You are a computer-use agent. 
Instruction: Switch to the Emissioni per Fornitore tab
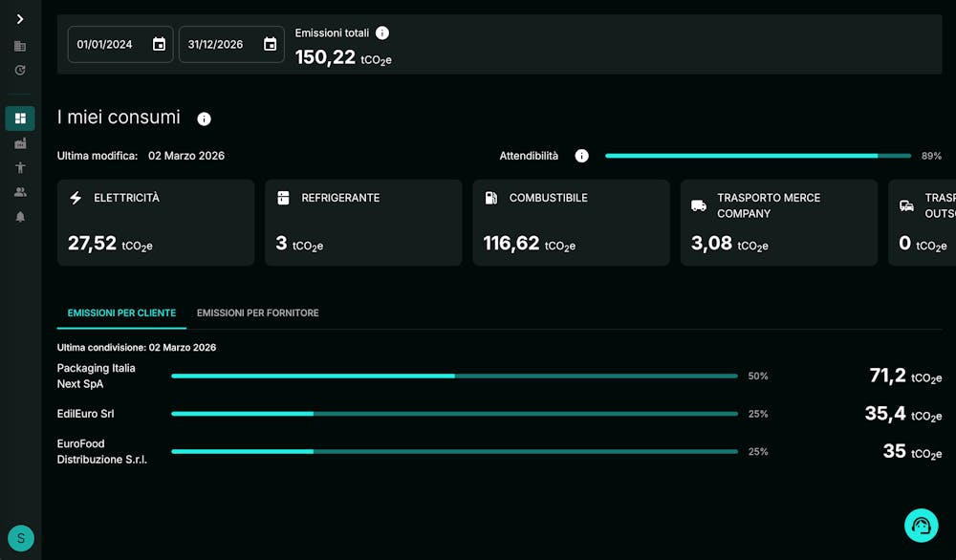(257, 312)
